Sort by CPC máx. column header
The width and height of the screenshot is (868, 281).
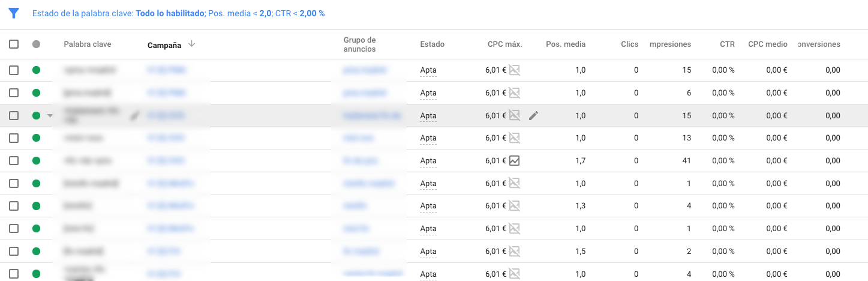(x=505, y=44)
